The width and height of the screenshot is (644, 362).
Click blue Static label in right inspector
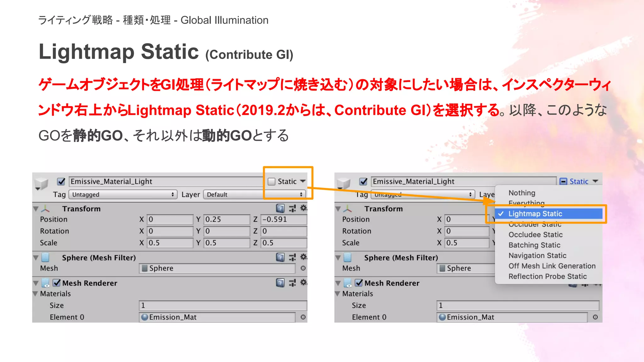[579, 181]
